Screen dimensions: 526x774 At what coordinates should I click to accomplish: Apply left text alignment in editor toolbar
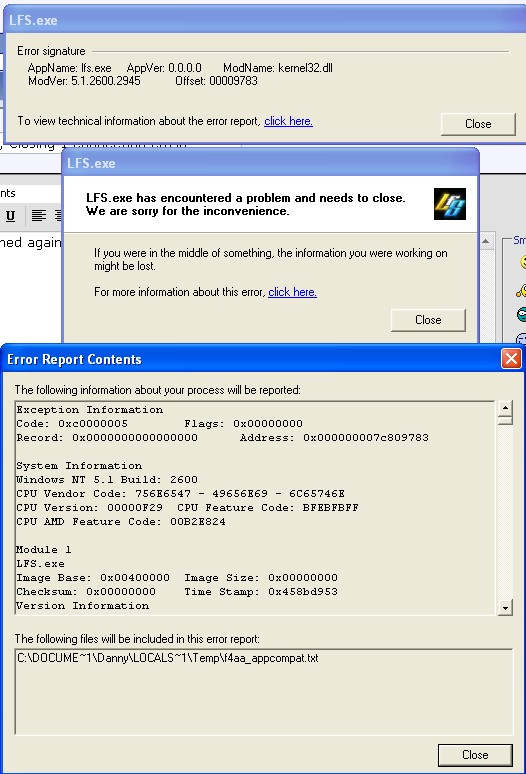(38, 216)
